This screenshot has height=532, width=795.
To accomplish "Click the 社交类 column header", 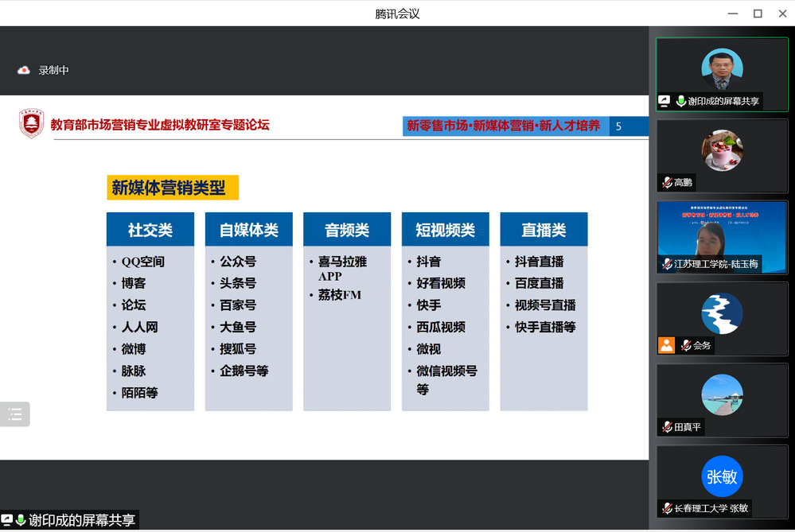I will click(150, 230).
